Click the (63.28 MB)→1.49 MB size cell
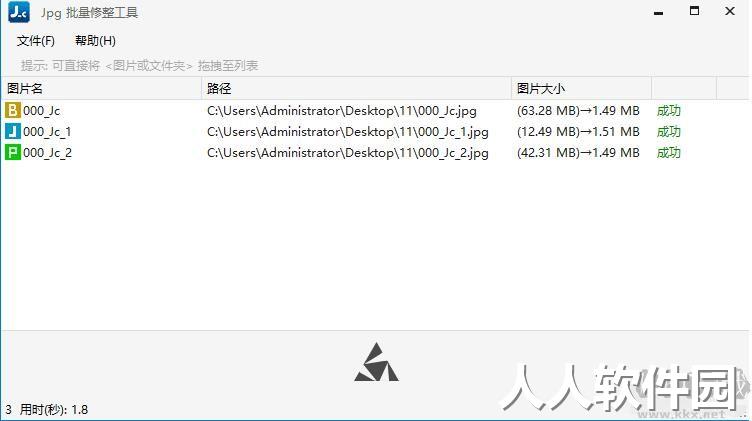 [x=578, y=111]
